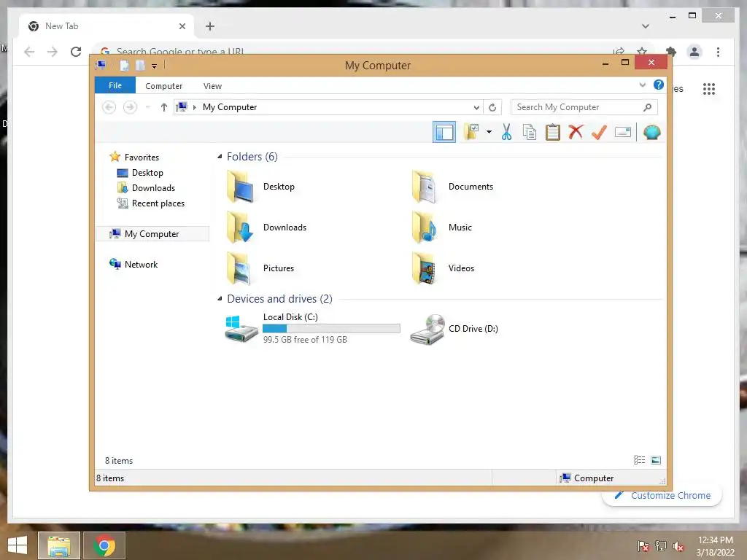
Task: Collapse the Devices and drives group
Action: click(220, 298)
